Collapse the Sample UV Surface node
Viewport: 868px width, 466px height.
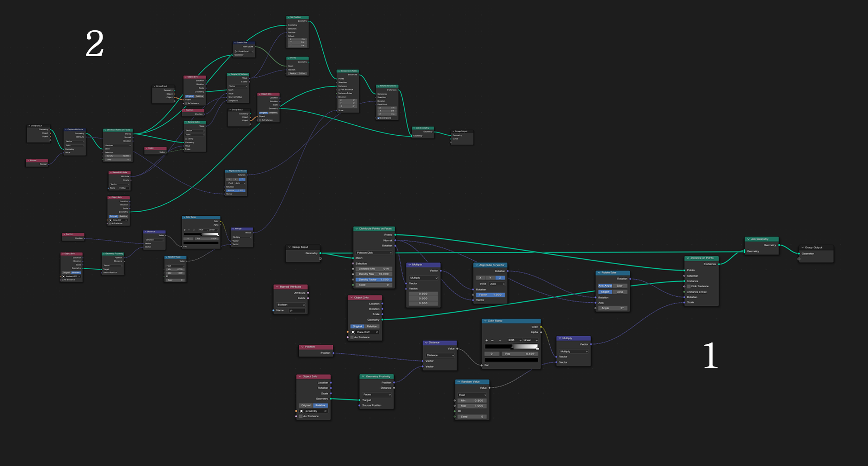pyautogui.click(x=229, y=74)
